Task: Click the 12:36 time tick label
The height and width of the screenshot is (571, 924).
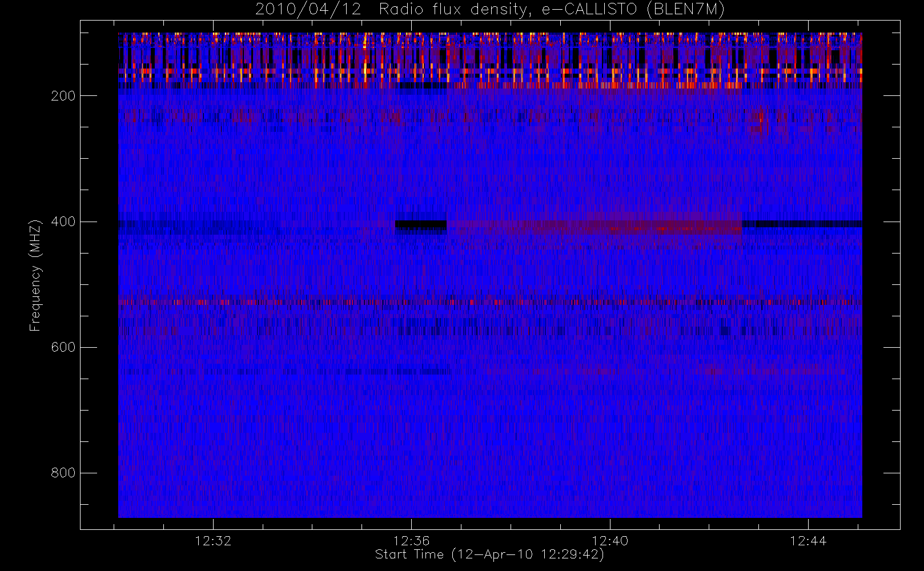Action: pos(411,541)
